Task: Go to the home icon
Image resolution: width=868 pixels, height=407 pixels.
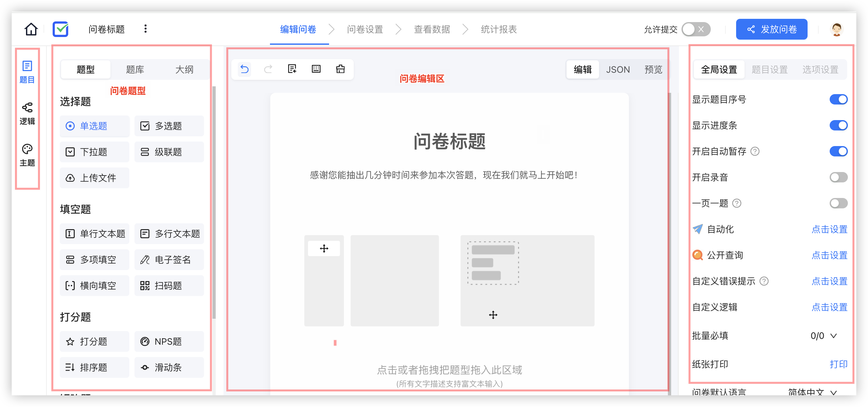Action: click(x=31, y=29)
